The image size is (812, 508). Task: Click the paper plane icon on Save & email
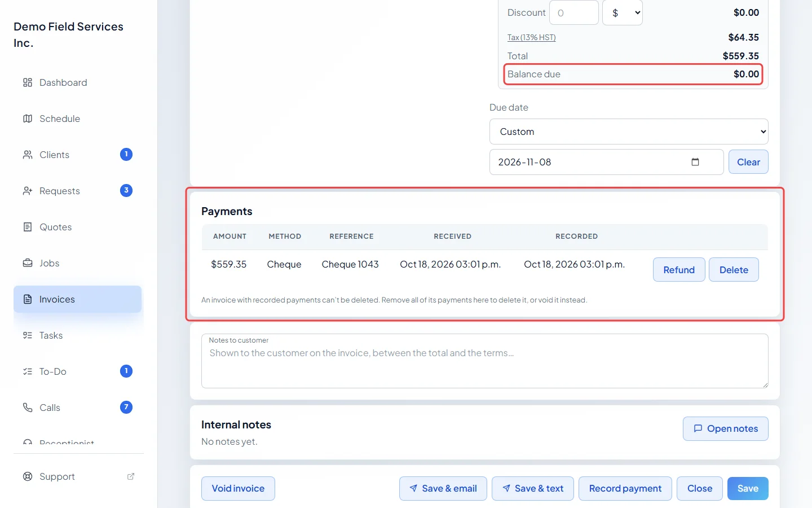coord(413,488)
